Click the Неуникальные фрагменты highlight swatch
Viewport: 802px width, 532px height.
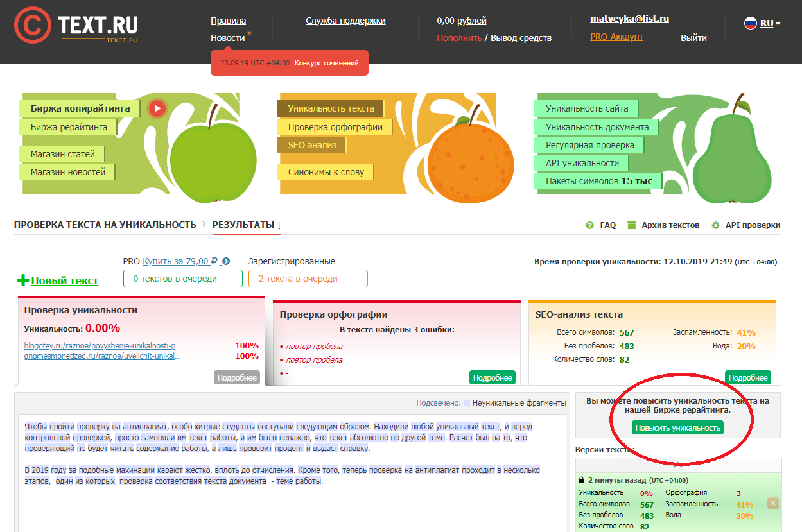click(467, 403)
